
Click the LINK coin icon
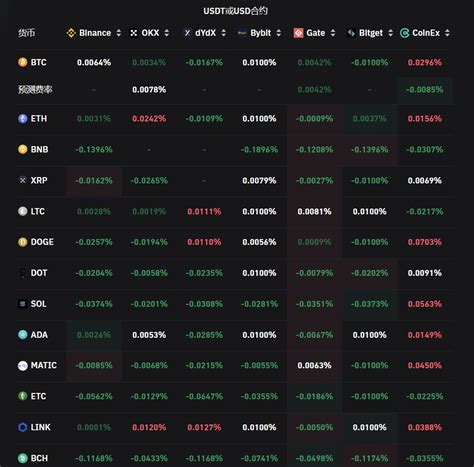tap(23, 427)
